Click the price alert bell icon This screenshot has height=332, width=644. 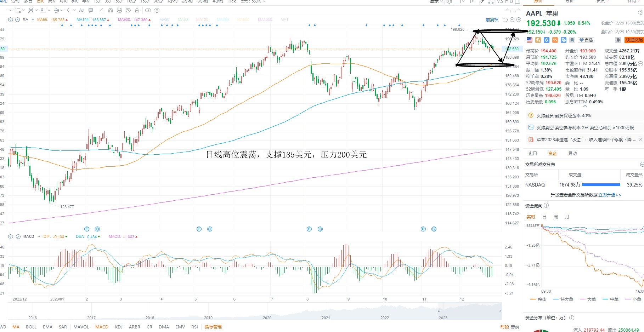[x=618, y=40]
